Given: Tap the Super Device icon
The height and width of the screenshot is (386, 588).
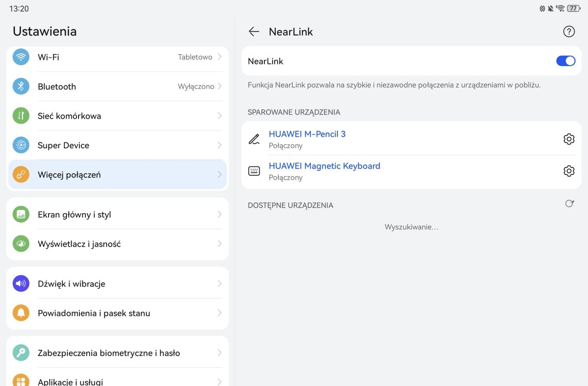Looking at the screenshot, I should tap(21, 145).
